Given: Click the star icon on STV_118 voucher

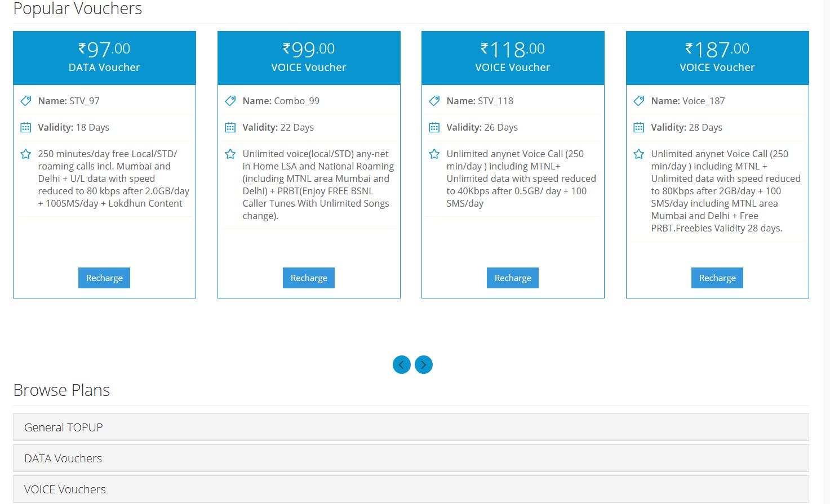Looking at the screenshot, I should click(x=434, y=154).
